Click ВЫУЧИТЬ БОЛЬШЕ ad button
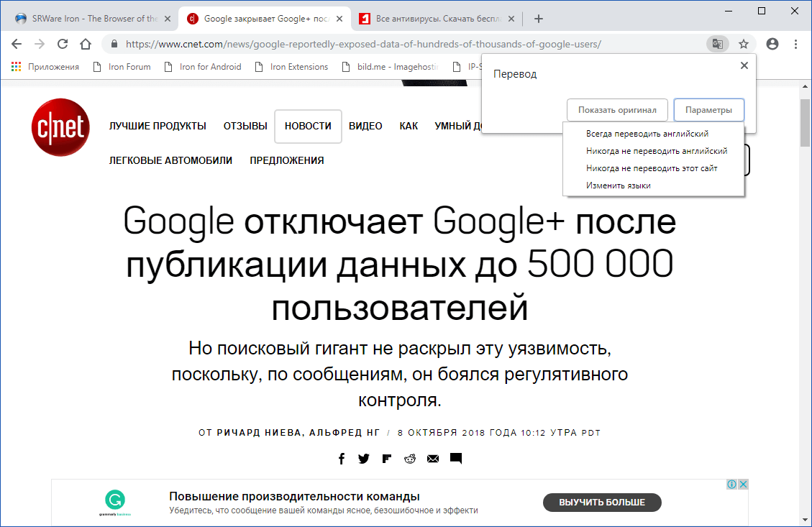 pos(602,502)
